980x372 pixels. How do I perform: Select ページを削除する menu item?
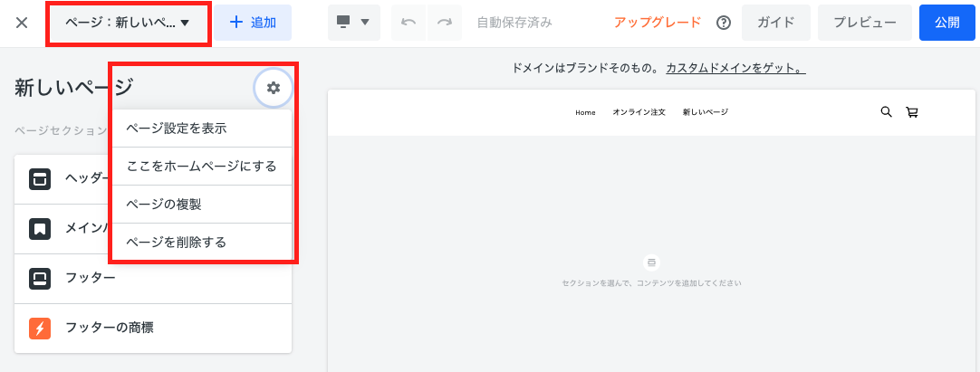pyautogui.click(x=201, y=242)
